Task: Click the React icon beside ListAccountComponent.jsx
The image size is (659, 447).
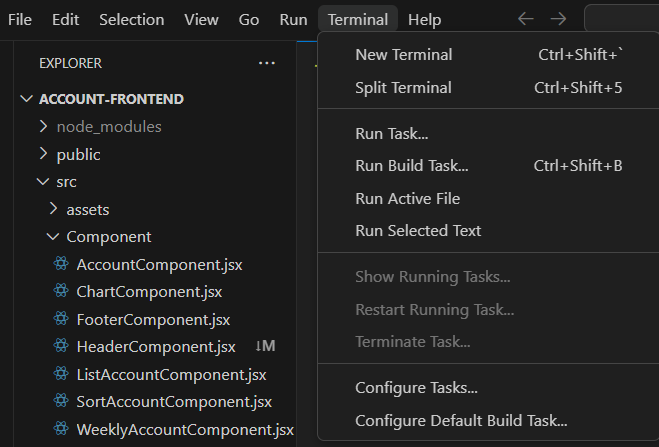Action: click(x=61, y=375)
